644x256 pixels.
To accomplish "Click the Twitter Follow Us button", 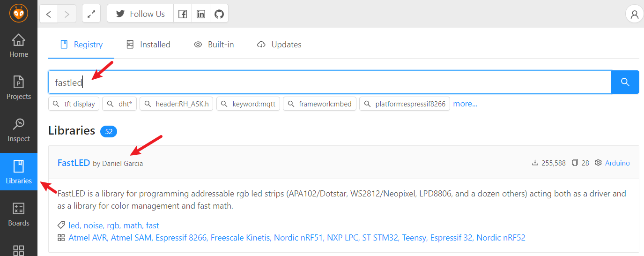I will 141,14.
